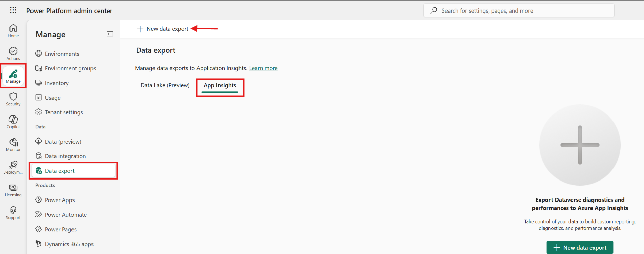Click the search magnifier icon
Image resolution: width=644 pixels, height=254 pixels.
(434, 10)
